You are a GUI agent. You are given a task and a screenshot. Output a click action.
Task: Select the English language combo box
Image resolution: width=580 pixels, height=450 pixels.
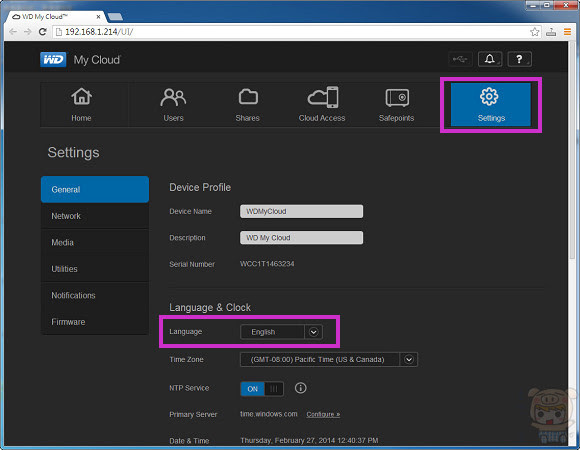coord(281,332)
